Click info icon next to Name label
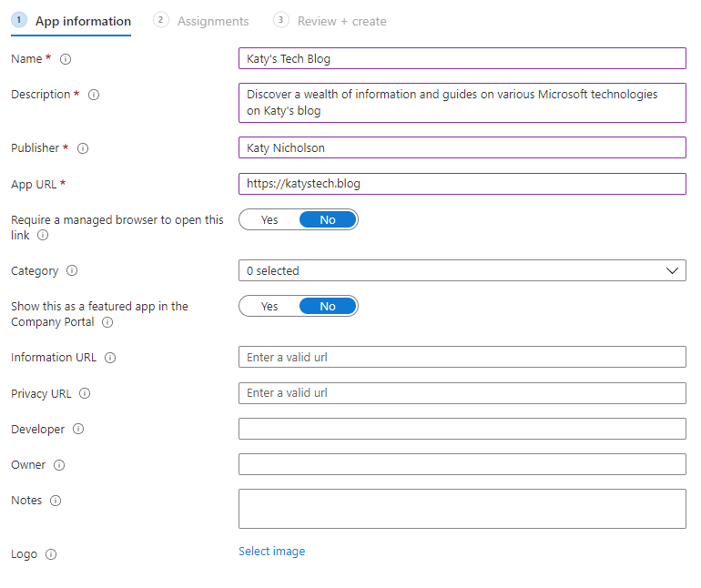This screenshot has height=588, width=701. point(65,59)
